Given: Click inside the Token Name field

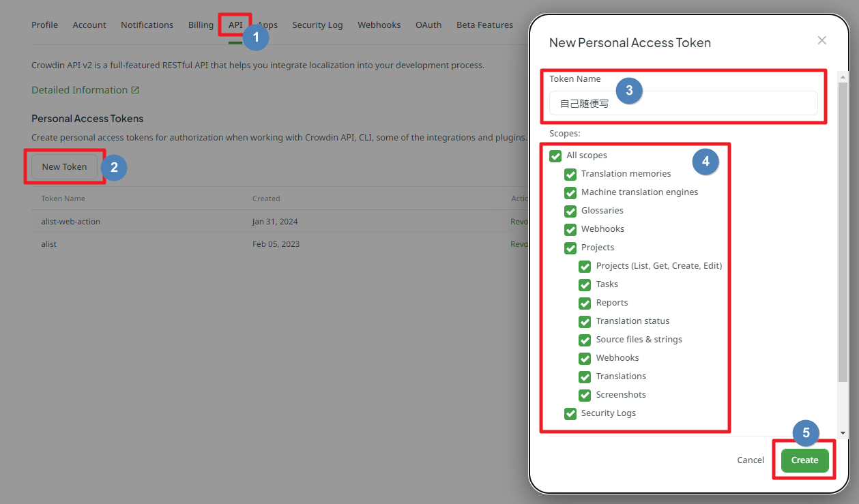Looking at the screenshot, I should point(682,103).
